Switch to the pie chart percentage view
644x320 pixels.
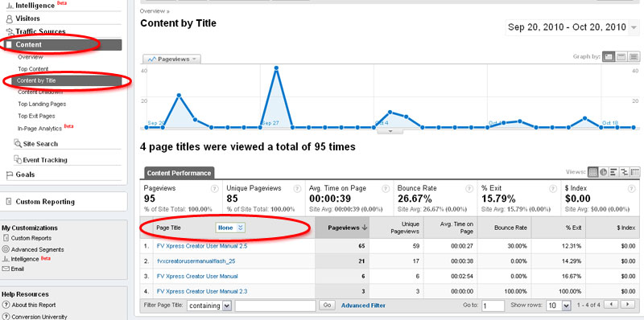click(603, 172)
